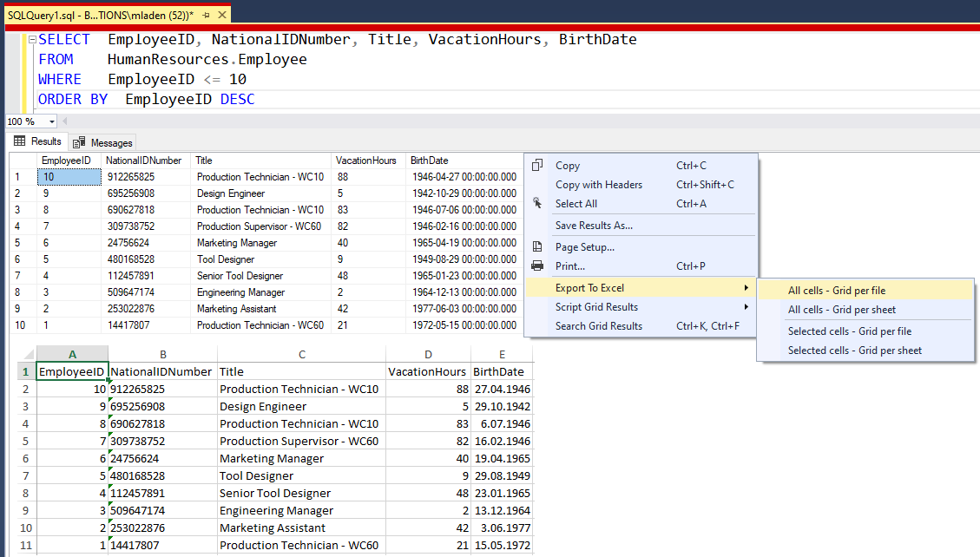Open Page Setup... from the menu
The width and height of the screenshot is (980, 557).
click(x=641, y=246)
